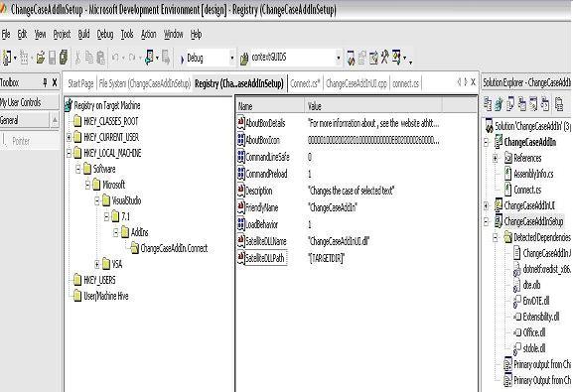Screen dimensions: 573x392
Task: Click the Redo toolbar icon
Action: [132, 58]
